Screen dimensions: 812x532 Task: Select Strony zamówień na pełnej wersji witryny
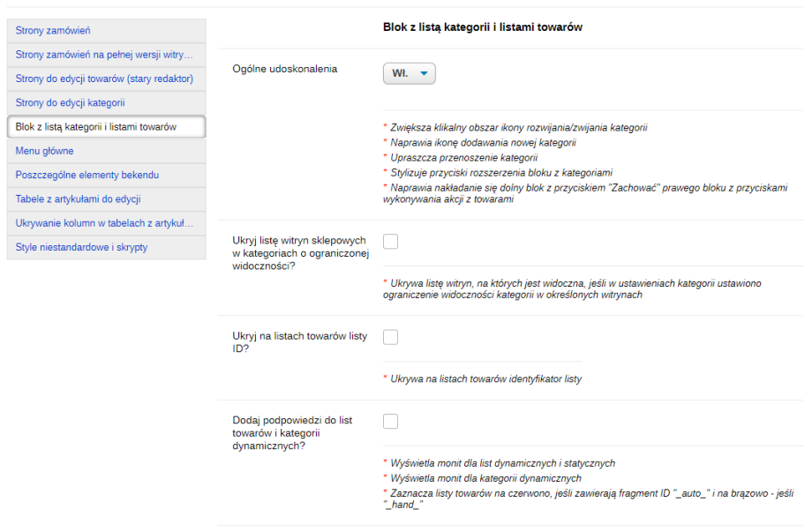pyautogui.click(x=104, y=55)
